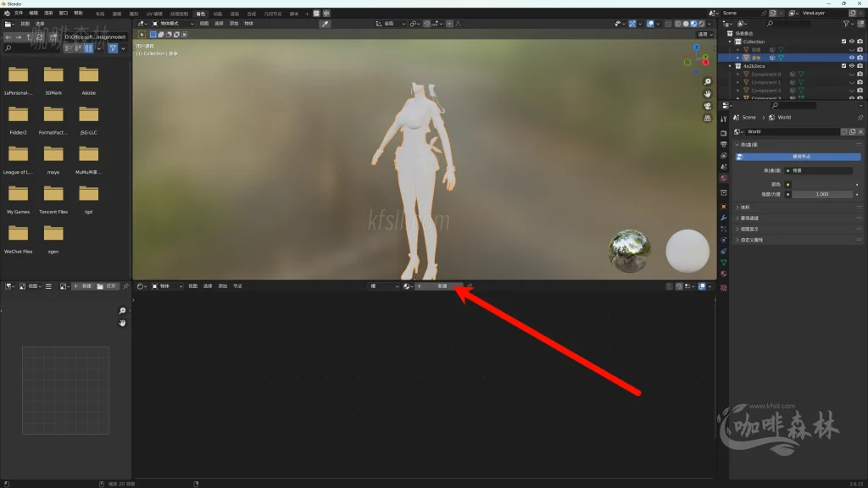Image resolution: width=868 pixels, height=488 pixels.
Task: Open the object mode dropdown
Action: pos(173,24)
